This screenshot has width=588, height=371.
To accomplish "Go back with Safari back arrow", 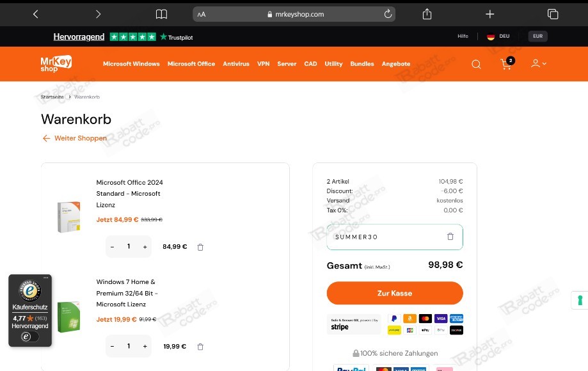I will click(x=36, y=14).
